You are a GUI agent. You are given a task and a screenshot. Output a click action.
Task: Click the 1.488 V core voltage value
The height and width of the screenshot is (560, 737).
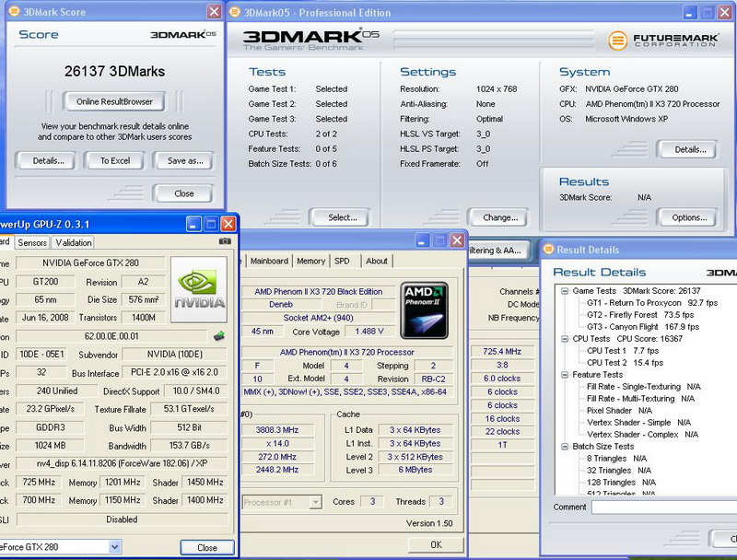click(x=369, y=332)
